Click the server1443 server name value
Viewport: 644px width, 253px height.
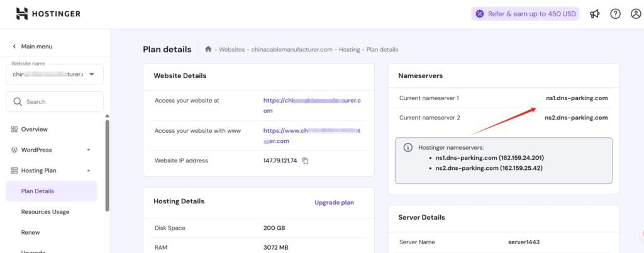tap(524, 242)
